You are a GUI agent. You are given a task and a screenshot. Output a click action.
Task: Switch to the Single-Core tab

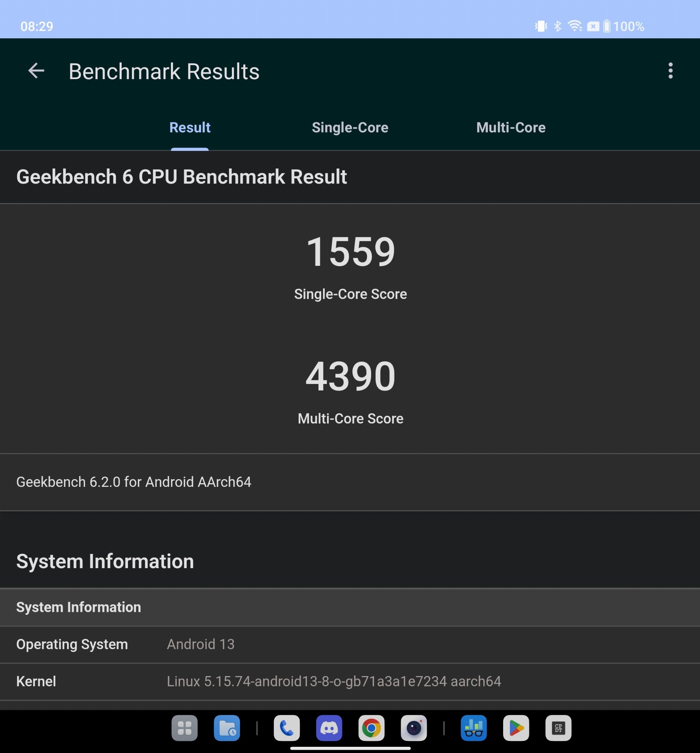pyautogui.click(x=350, y=128)
